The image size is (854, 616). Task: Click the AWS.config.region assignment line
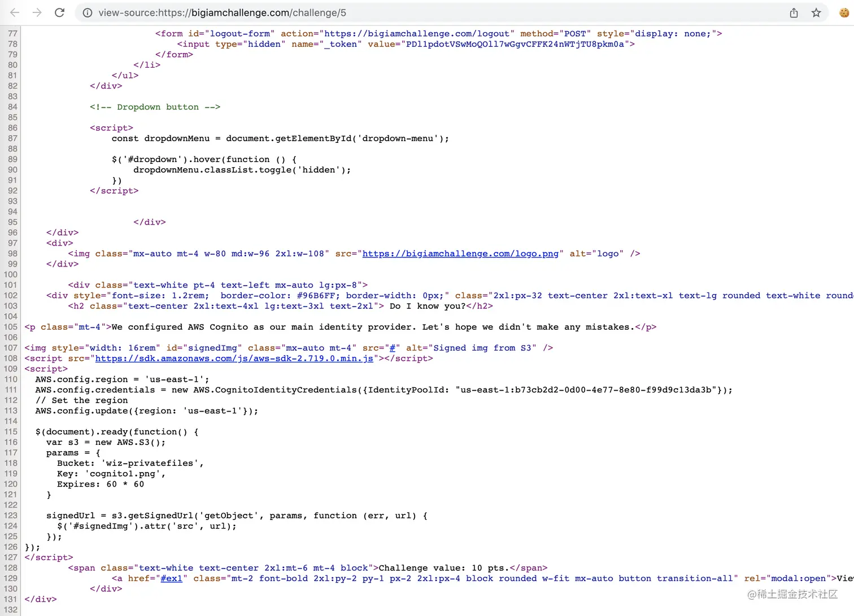click(x=122, y=379)
